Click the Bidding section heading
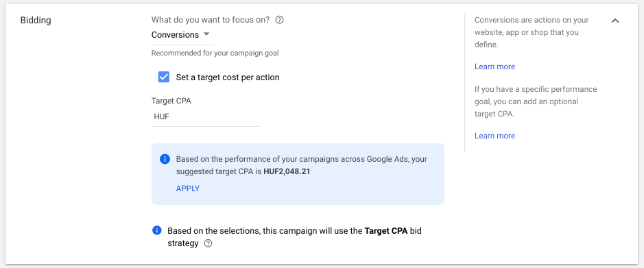This screenshot has width=644, height=268. coord(36,20)
